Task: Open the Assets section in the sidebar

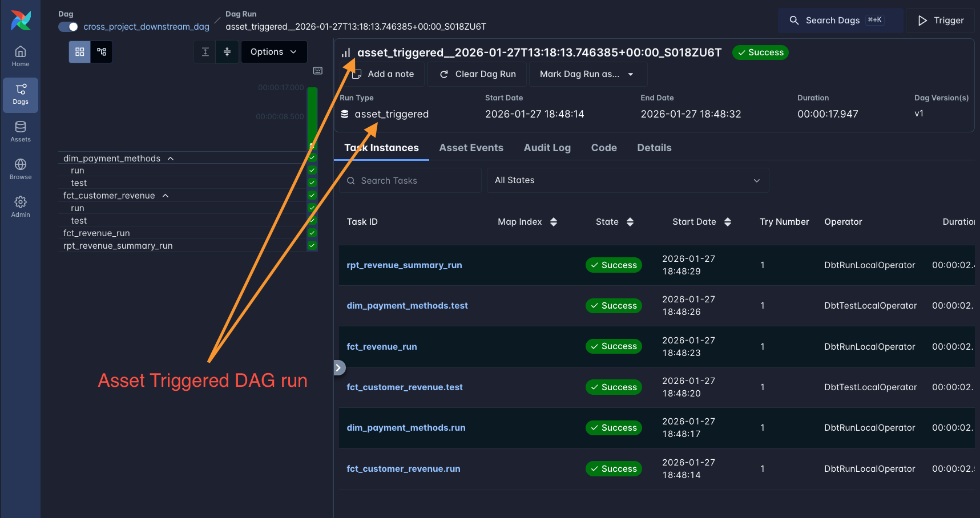Action: [20, 131]
